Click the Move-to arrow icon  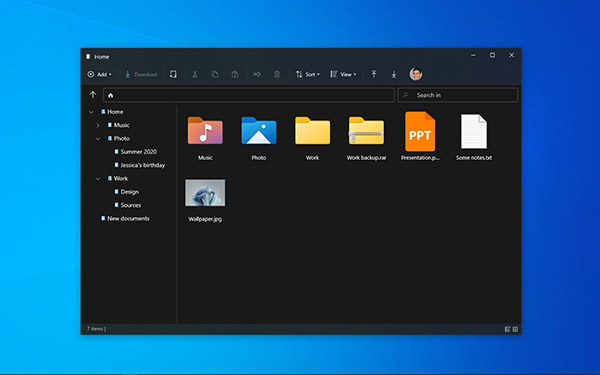[x=257, y=74]
